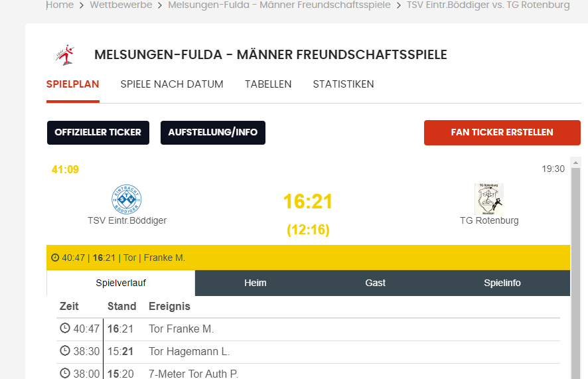The height and width of the screenshot is (379, 588).
Task: Open Aufstellung/Info button
Action: tap(213, 133)
